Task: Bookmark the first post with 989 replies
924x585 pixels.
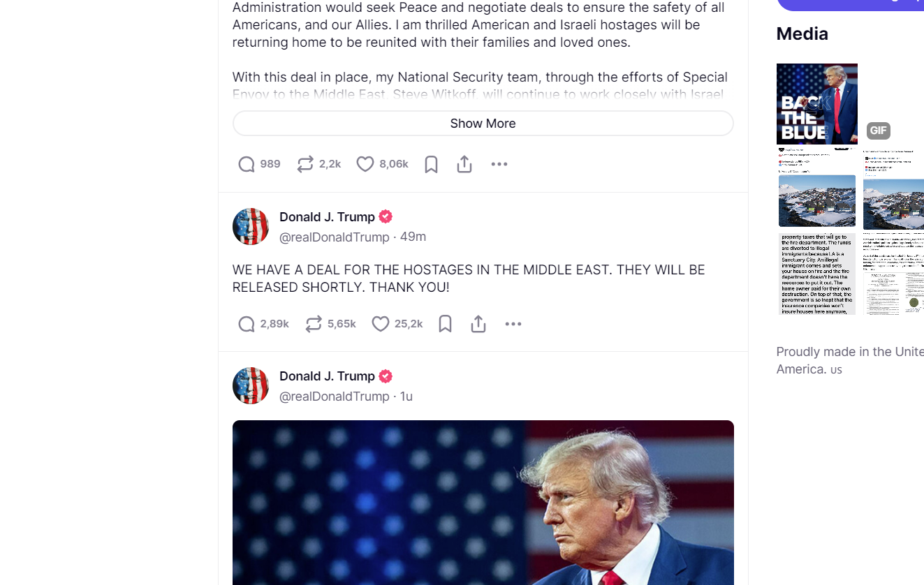Action: click(x=431, y=164)
